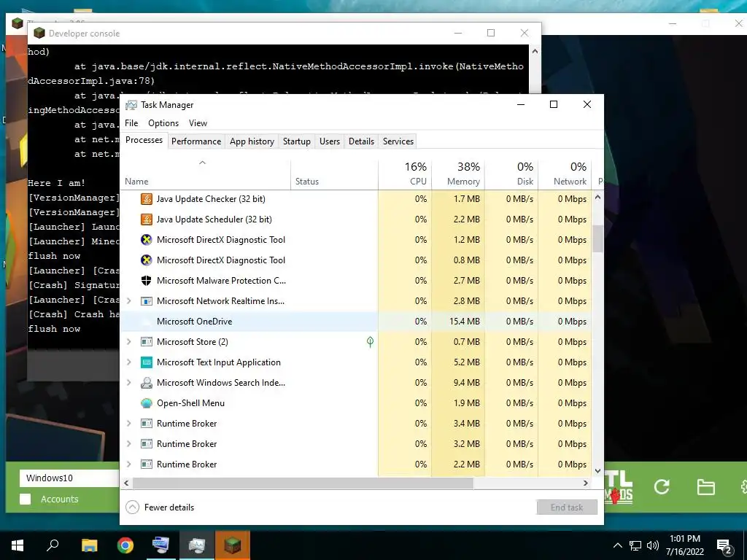Viewport: 747px width, 560px height.
Task: Click the Task Manager title bar icon
Action: click(x=131, y=105)
